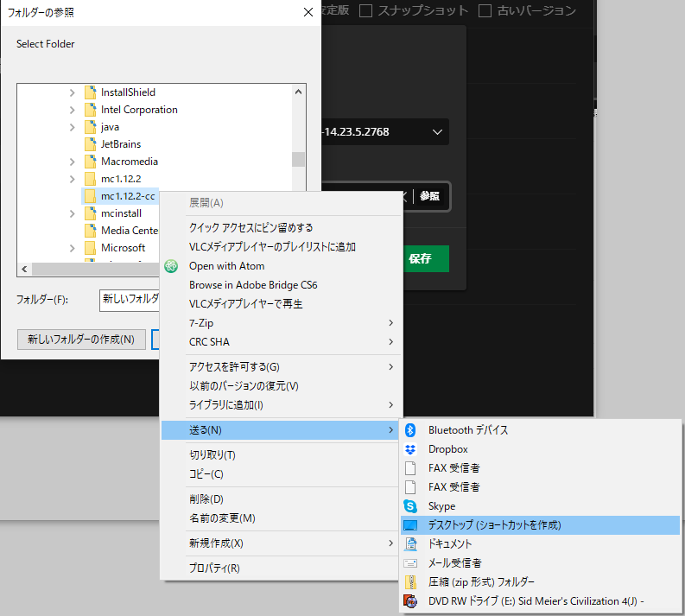Click the フォルダー(F) name input field

coord(130,300)
